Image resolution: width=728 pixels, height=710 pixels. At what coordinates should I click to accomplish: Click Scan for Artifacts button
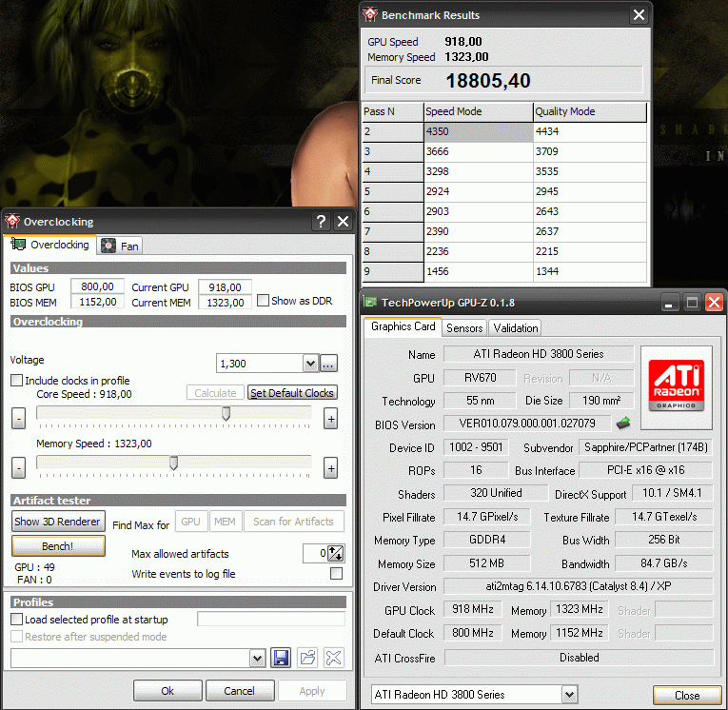293,522
